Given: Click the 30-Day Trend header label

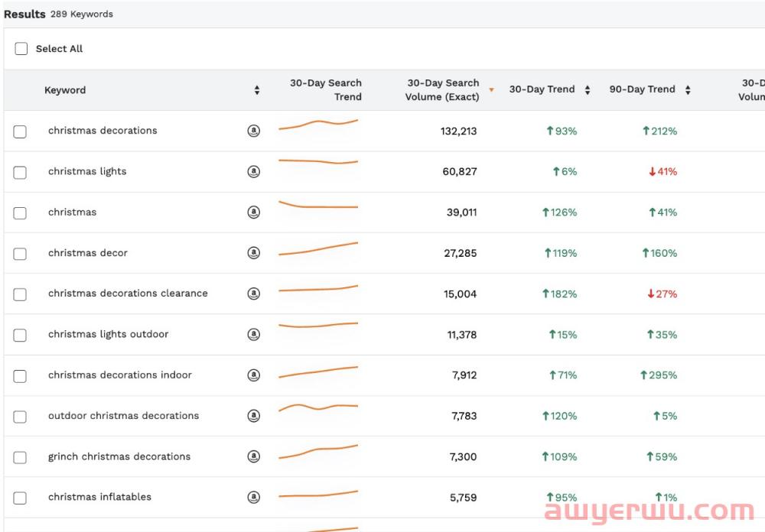Looking at the screenshot, I should (x=542, y=89).
